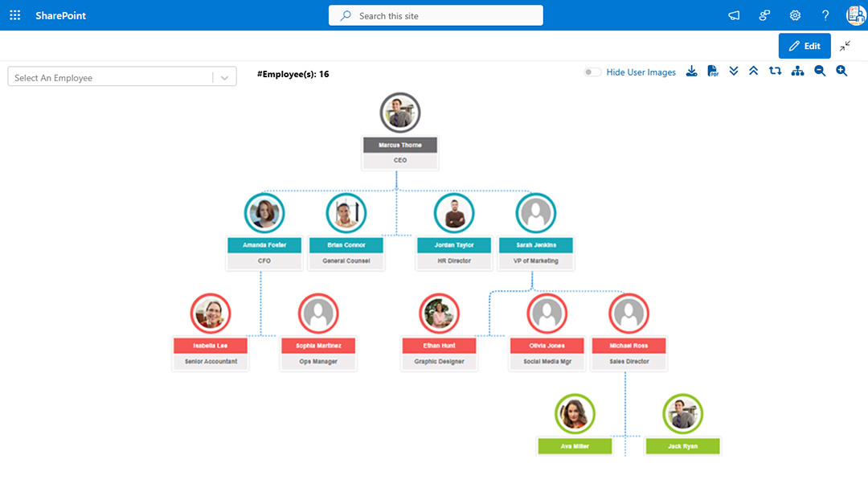Switch to hierarchy layout view
The height and width of the screenshot is (488, 868).
click(796, 71)
